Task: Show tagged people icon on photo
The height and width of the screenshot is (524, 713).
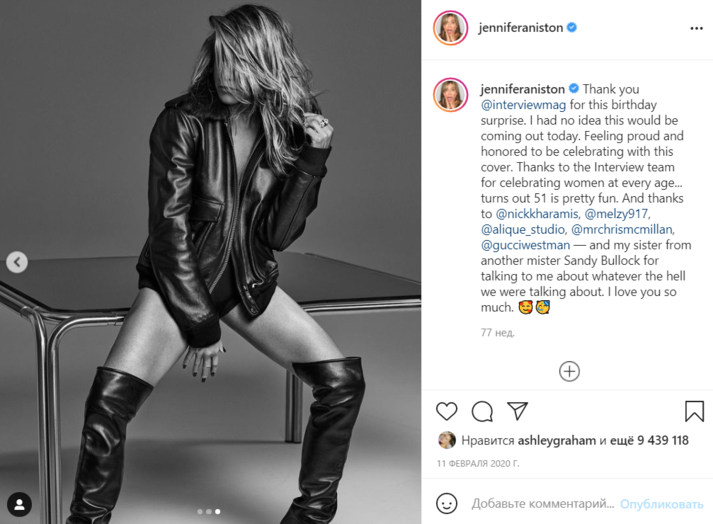Action: pyautogui.click(x=20, y=504)
